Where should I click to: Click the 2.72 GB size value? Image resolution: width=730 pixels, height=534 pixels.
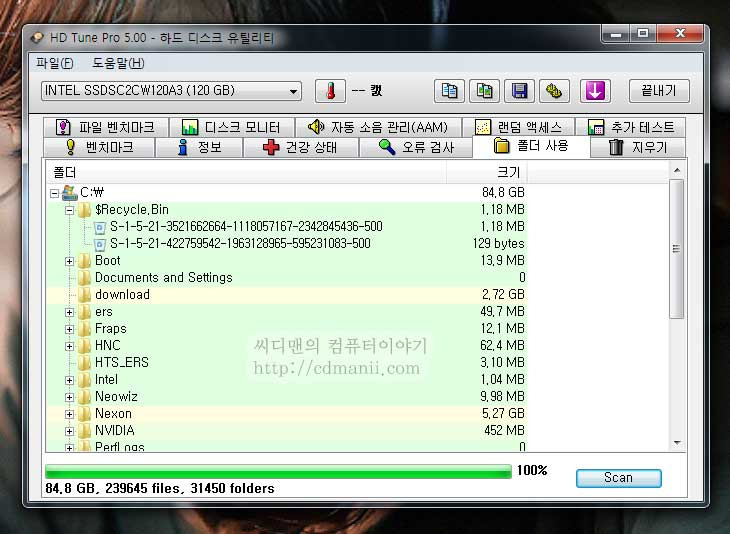click(503, 295)
